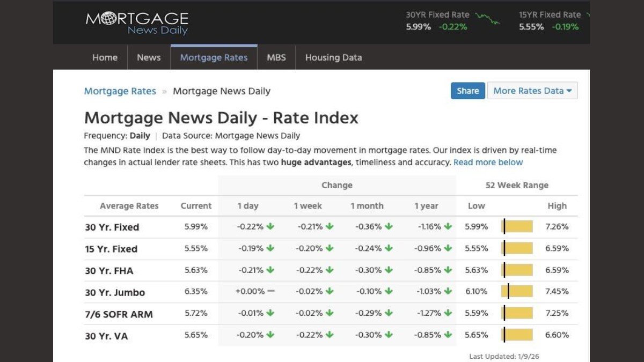Viewport: 644px width, 362px height.
Task: Click the green down arrow beside 30 Yr. Fixed 1-day change
Action: (270, 226)
